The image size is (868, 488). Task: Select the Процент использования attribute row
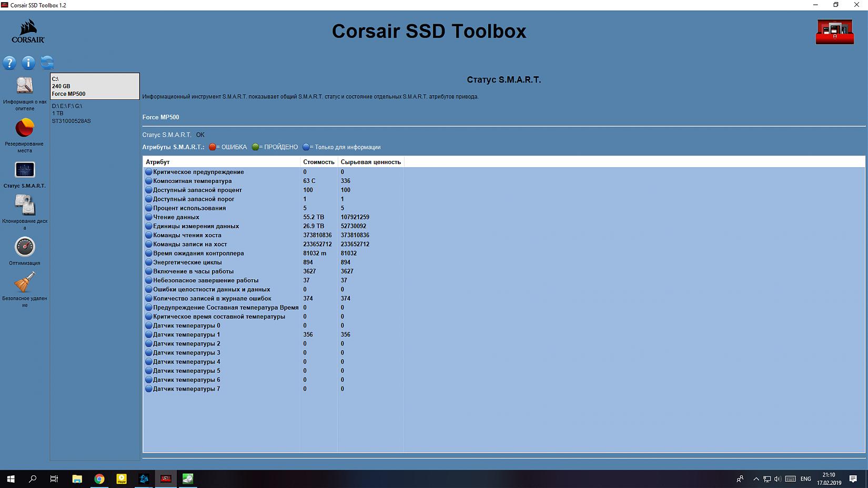point(189,208)
